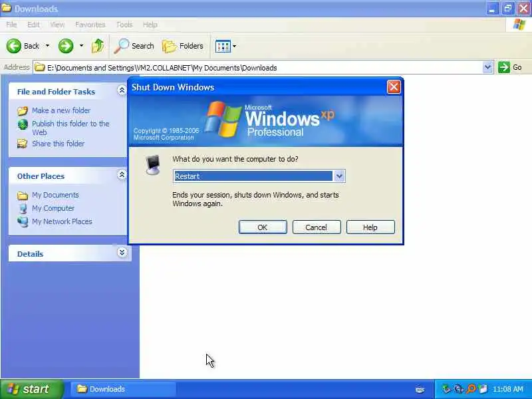The height and width of the screenshot is (399, 532).
Task: Click Cancel in Shut Down Windows
Action: point(317,227)
